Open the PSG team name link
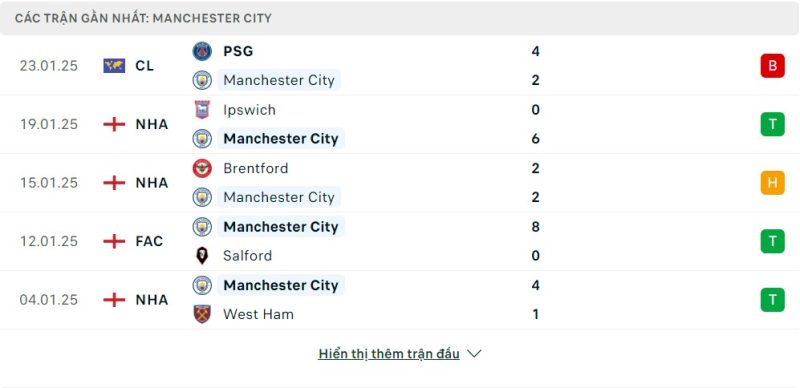The height and width of the screenshot is (388, 800). coord(238,51)
